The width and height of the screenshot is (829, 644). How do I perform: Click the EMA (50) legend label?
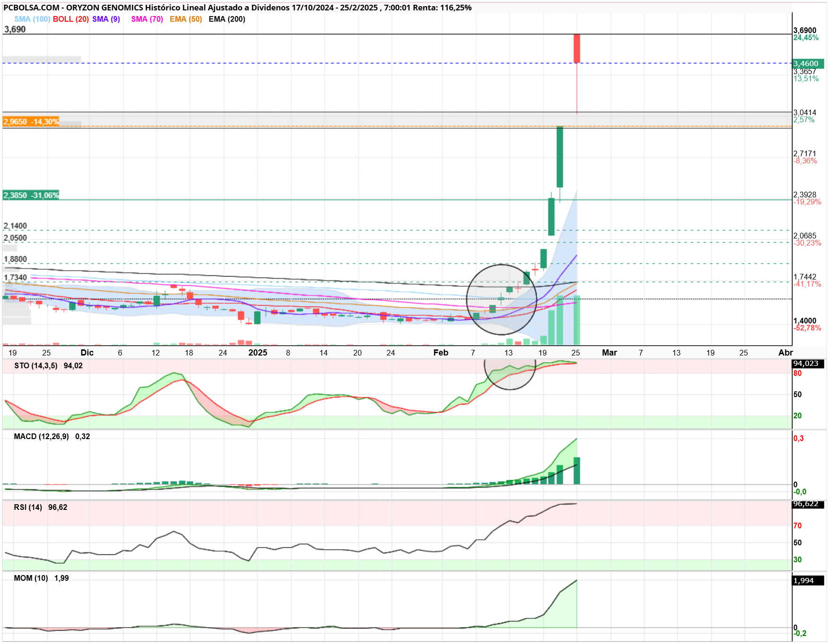click(186, 19)
